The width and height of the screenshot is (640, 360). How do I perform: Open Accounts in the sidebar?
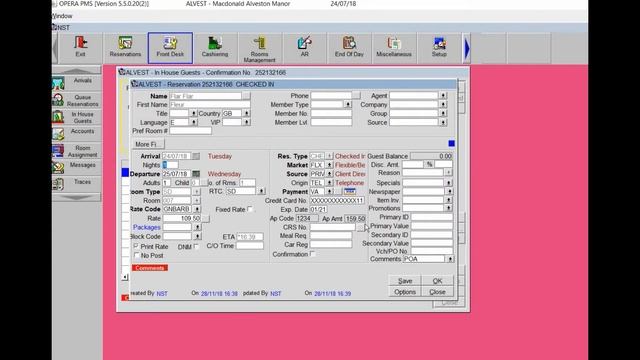pyautogui.click(x=77, y=134)
